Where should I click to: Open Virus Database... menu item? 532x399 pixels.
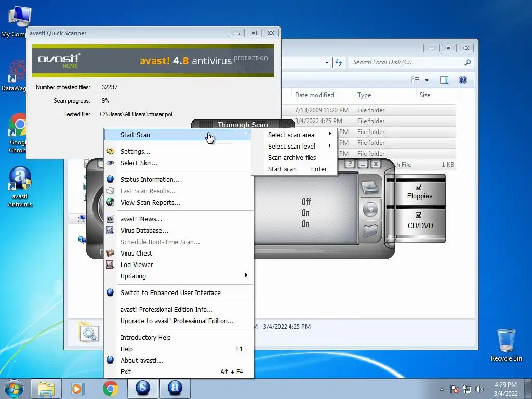179,230
